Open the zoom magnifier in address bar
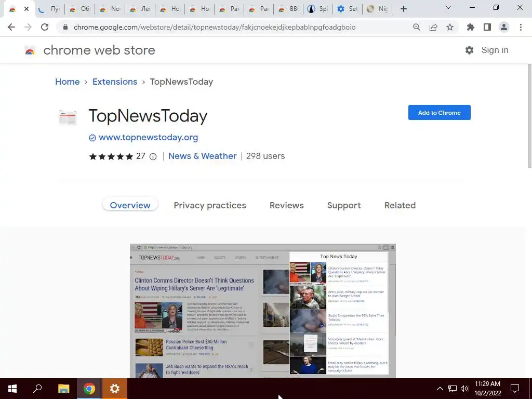 [416, 27]
